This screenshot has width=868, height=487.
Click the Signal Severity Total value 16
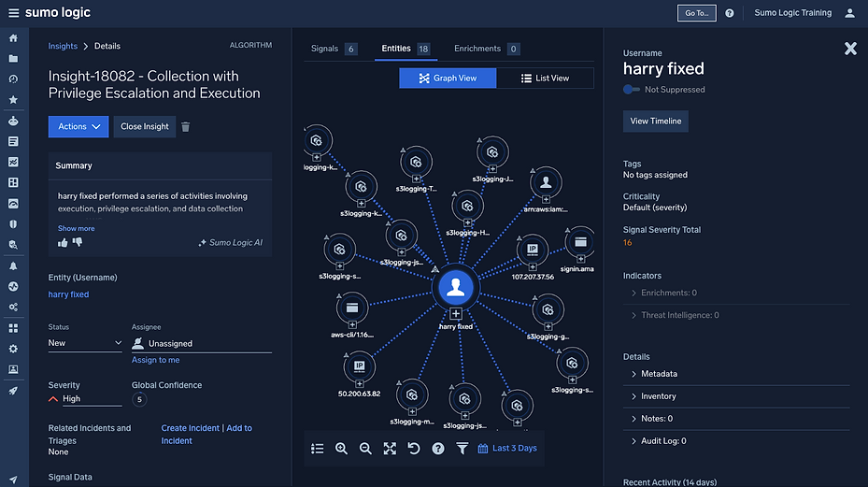click(x=627, y=243)
